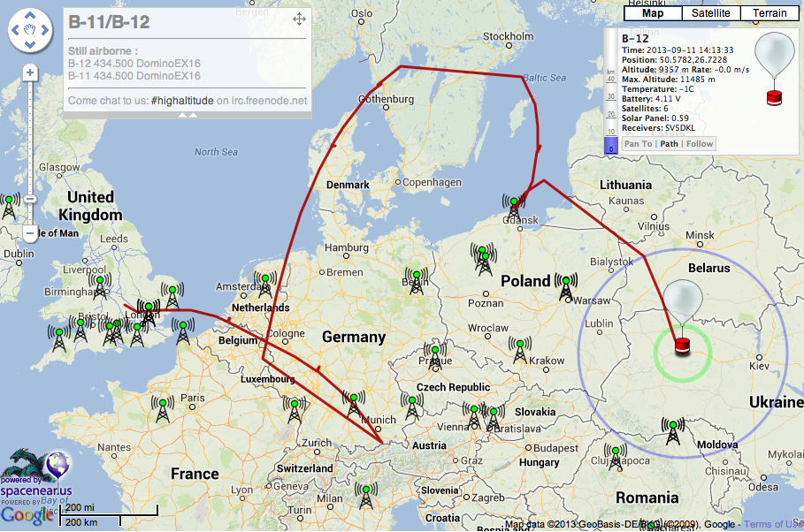
Task: Click the move handle on the B-11/B-12 panel
Action: [x=300, y=19]
